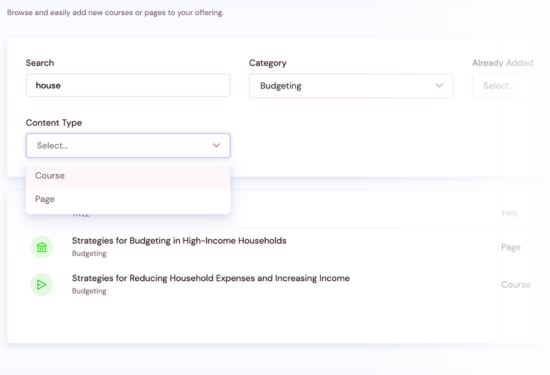Click the Already Added field label
Screen dimensions: 550x375
pyautogui.click(x=502, y=63)
